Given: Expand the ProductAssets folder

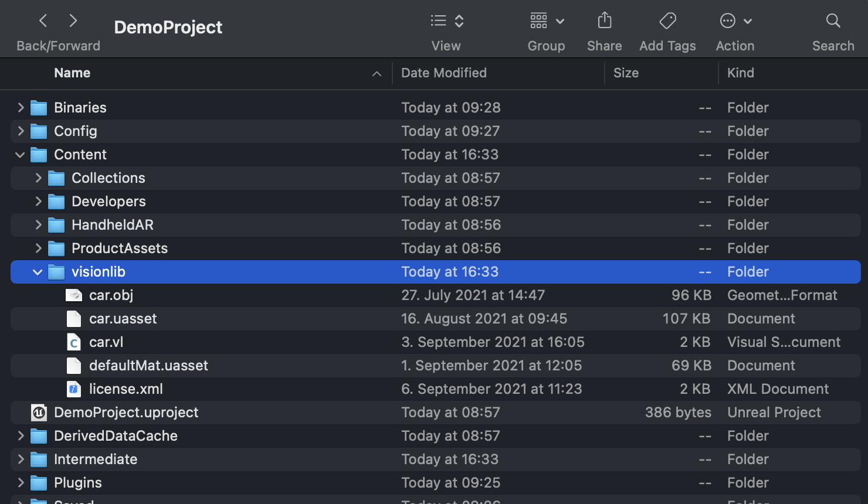Looking at the screenshot, I should (x=38, y=248).
